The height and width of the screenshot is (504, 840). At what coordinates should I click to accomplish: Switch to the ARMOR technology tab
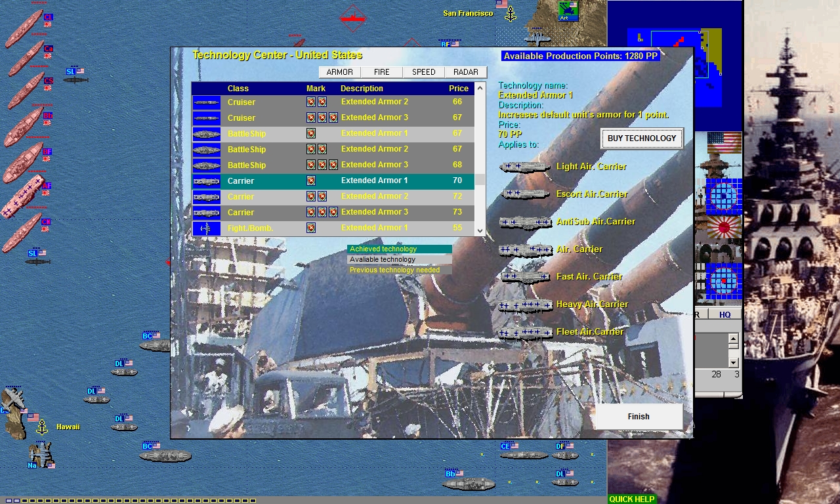340,72
